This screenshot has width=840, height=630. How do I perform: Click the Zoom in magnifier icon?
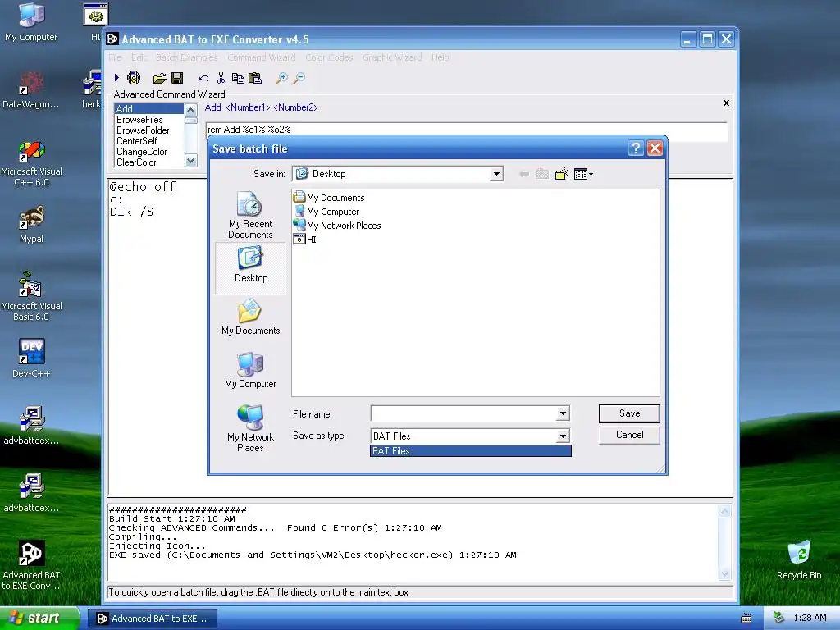[281, 79]
